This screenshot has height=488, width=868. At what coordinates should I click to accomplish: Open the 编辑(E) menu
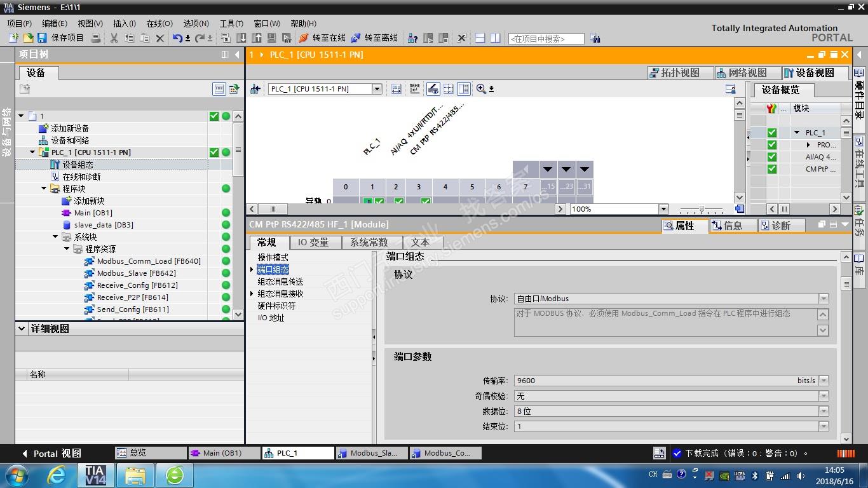55,24
